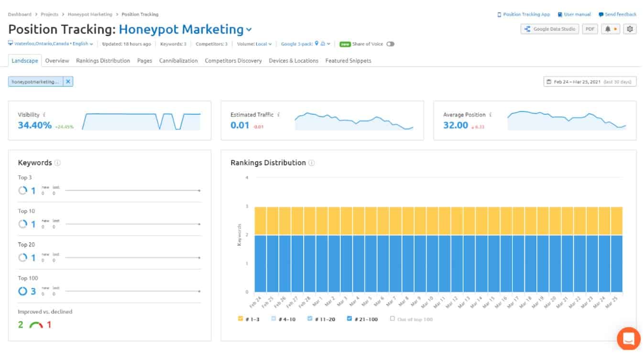Click the Estimated Traffic trend sparkline

point(354,121)
